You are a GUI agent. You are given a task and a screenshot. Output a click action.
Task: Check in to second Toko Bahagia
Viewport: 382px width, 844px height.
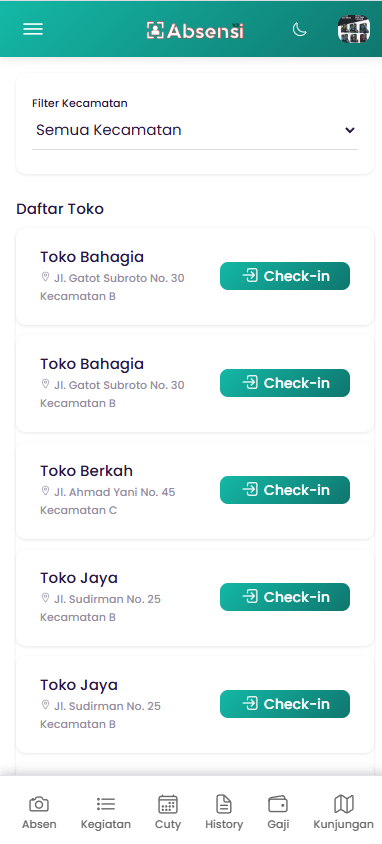click(x=285, y=383)
